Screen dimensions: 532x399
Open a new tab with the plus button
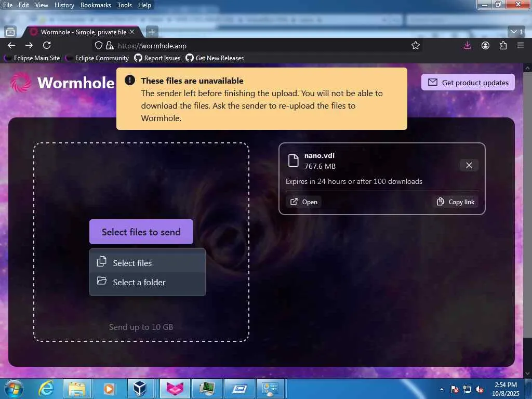point(152,32)
